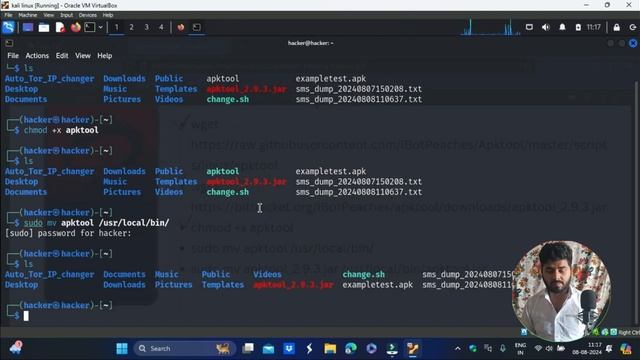Open VirtualBox Input menu
Image resolution: width=640 pixels, height=360 pixels.
pyautogui.click(x=67, y=15)
